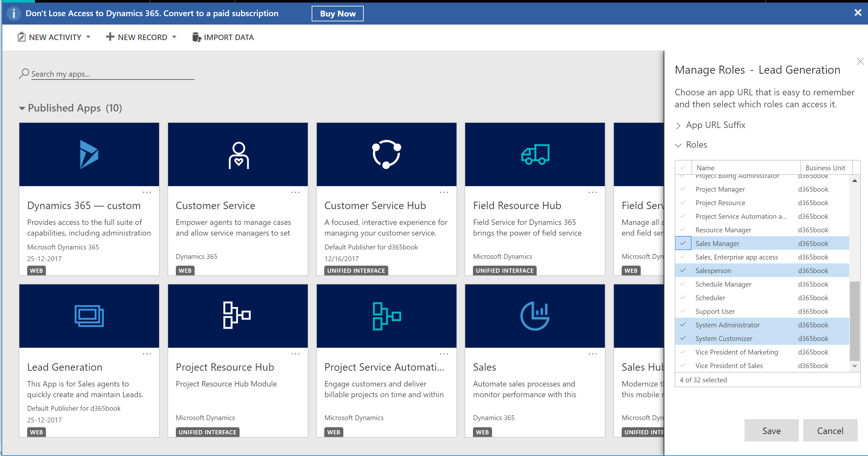This screenshot has height=456, width=868.
Task: Check the Project Resource role
Action: click(683, 202)
